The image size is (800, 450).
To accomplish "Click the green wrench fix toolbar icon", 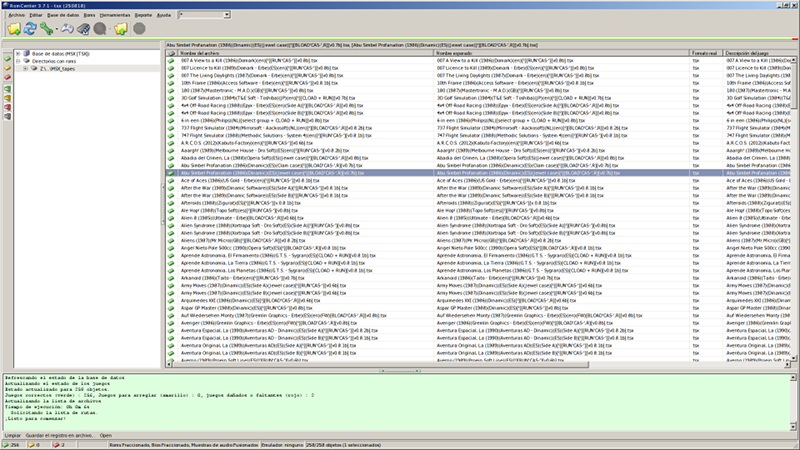I will [46, 29].
